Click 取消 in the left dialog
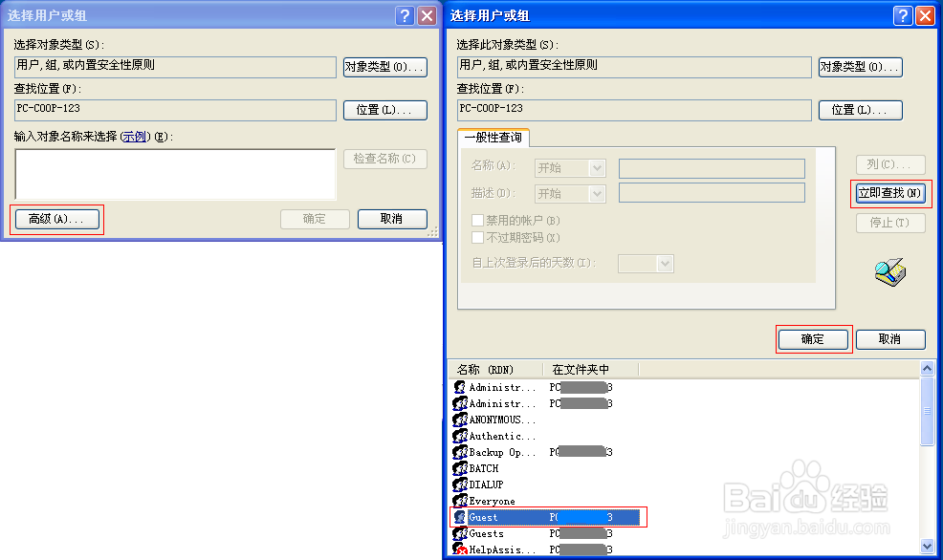This screenshot has height=560, width=943. (x=392, y=219)
